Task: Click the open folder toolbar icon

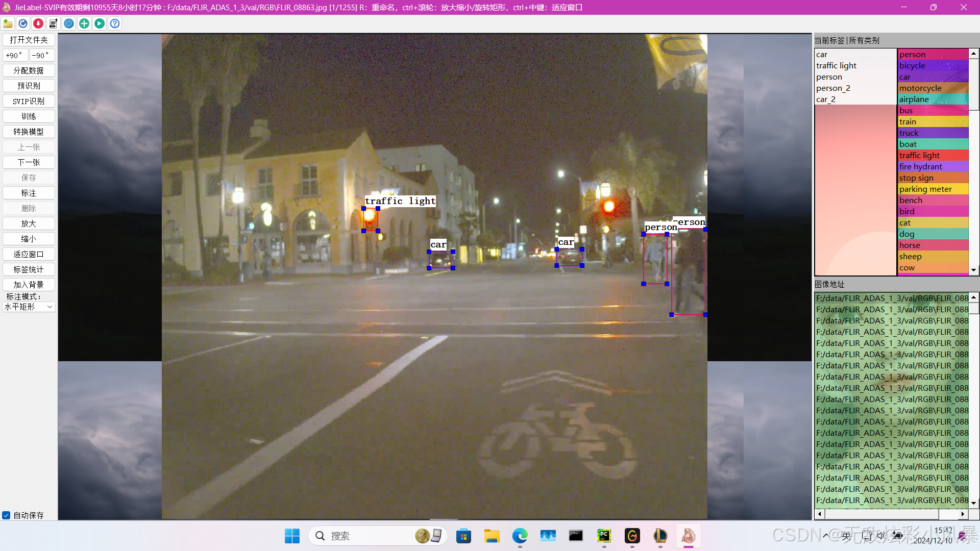Action: 8,23
